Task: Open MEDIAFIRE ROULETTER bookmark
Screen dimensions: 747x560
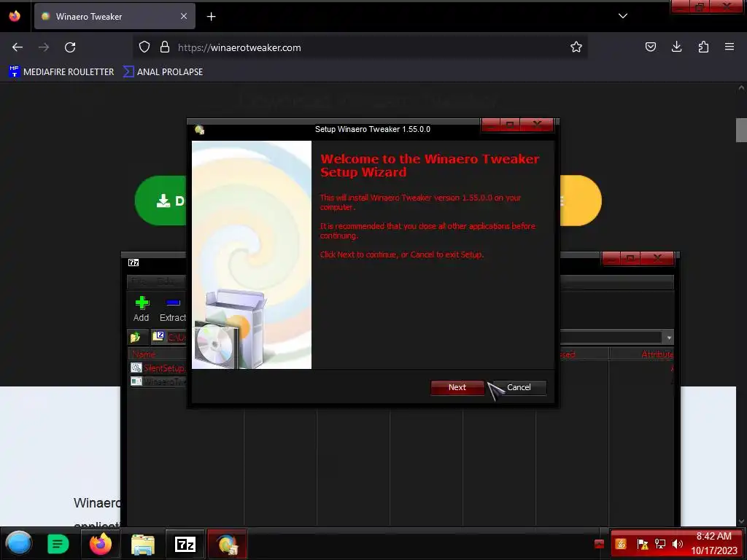Action: [61, 72]
